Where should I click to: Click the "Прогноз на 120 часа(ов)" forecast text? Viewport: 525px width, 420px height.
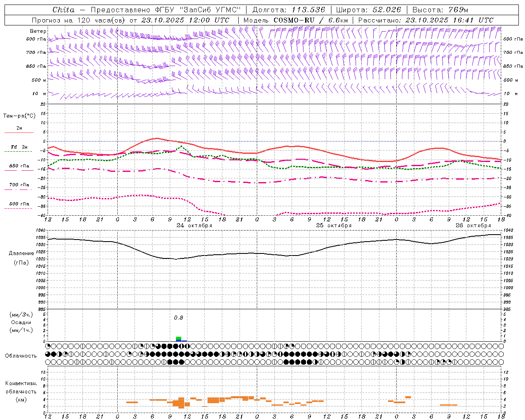coord(79,20)
